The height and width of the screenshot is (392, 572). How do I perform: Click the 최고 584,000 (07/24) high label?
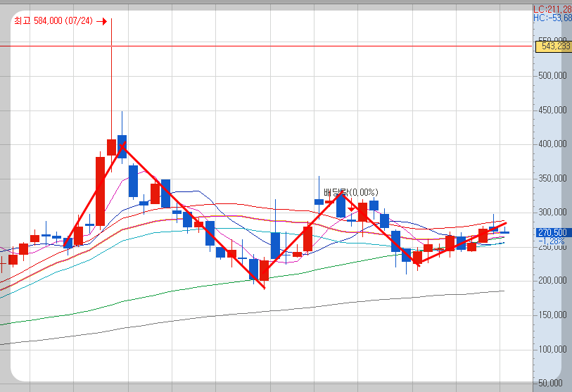point(53,21)
